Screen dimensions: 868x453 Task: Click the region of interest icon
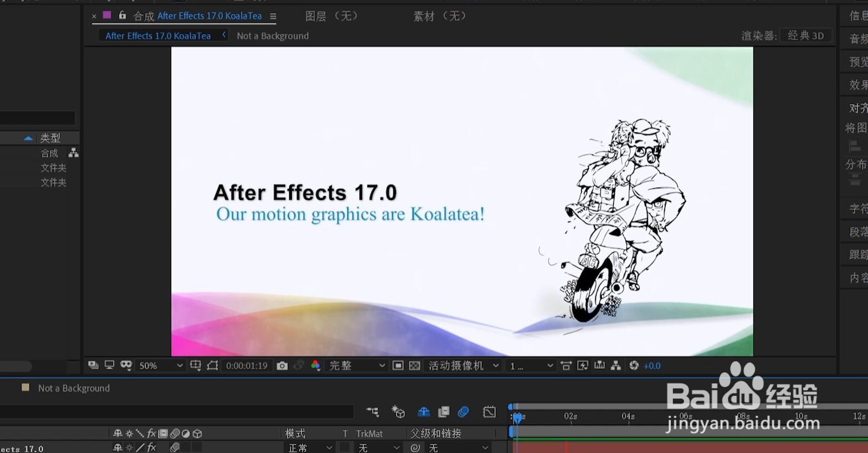coord(398,366)
